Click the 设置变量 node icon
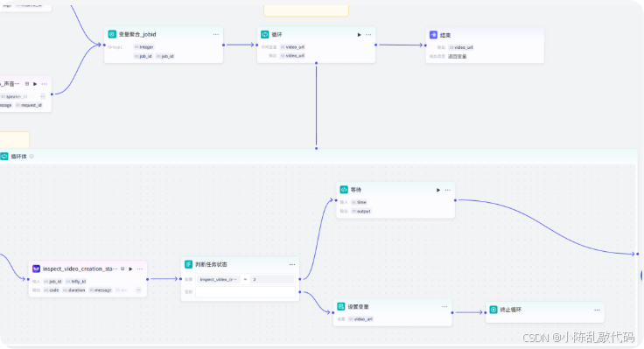This screenshot has width=644, height=349. (341, 306)
